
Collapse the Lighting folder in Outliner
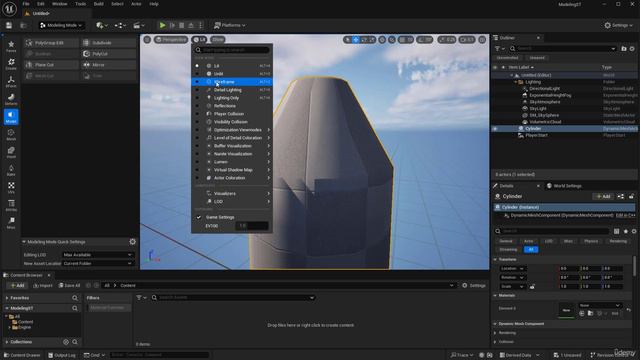click(x=516, y=82)
